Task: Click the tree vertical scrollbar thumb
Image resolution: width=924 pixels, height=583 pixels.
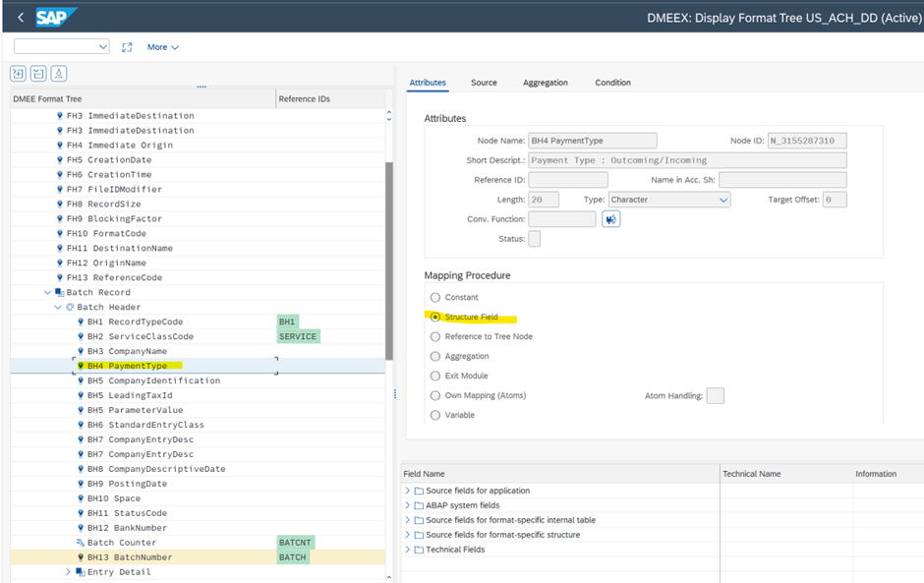Action: pyautogui.click(x=389, y=261)
